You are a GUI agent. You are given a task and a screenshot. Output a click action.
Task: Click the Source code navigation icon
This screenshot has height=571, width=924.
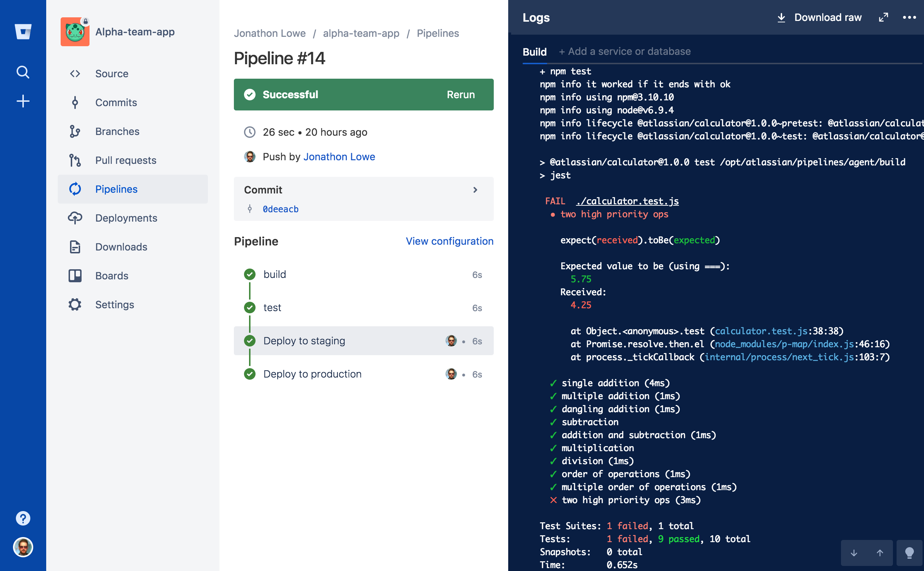[75, 73]
